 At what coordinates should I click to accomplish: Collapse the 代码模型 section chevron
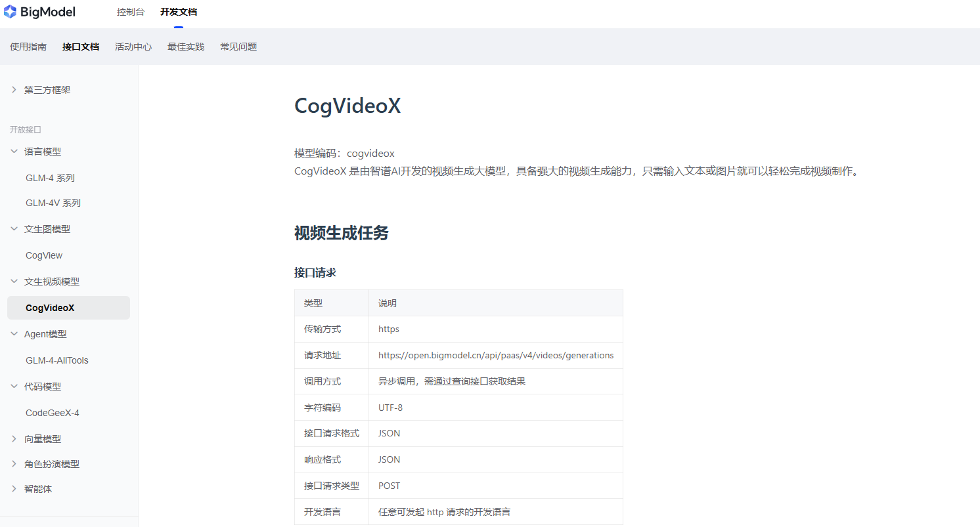click(14, 387)
